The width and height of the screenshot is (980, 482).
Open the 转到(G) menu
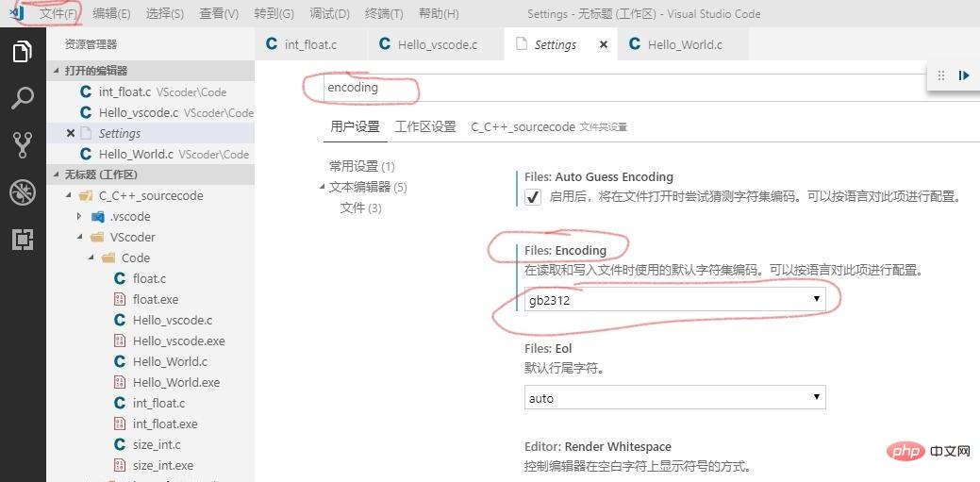point(274,13)
